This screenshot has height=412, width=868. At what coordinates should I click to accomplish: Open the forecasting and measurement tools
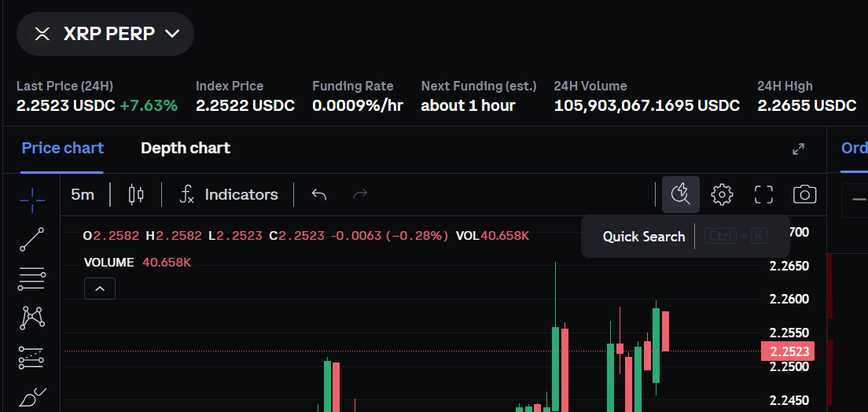coord(32,358)
